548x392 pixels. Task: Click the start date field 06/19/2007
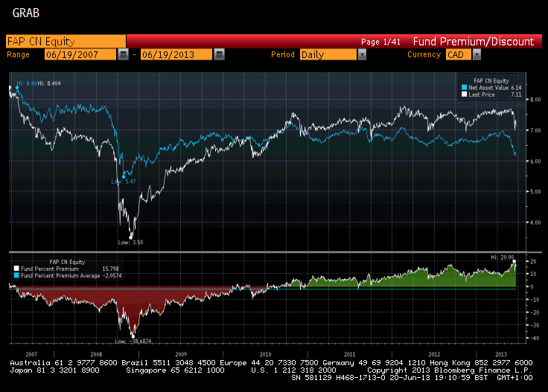[x=80, y=54]
